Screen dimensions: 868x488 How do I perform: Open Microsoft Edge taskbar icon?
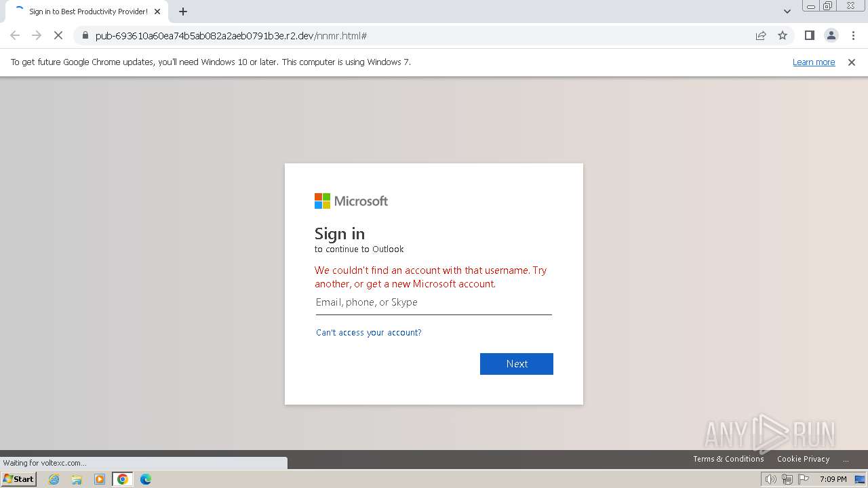[146, 479]
